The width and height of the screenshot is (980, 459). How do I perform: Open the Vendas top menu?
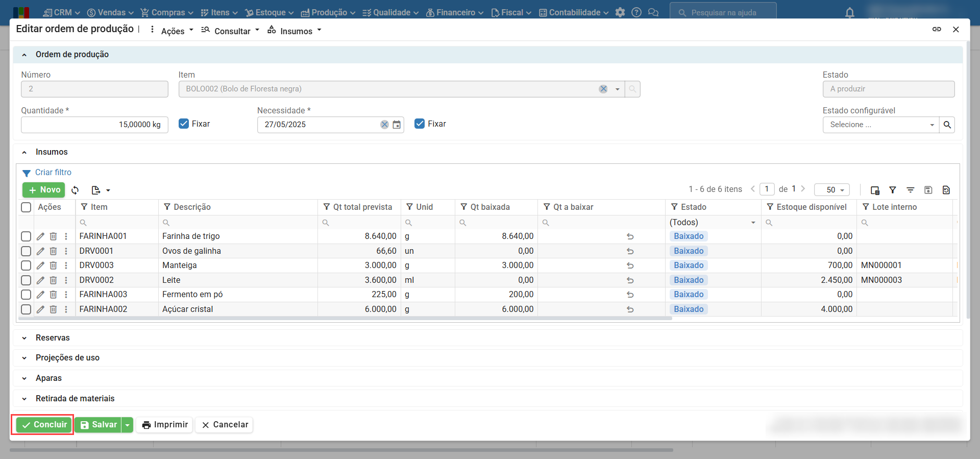[110, 12]
